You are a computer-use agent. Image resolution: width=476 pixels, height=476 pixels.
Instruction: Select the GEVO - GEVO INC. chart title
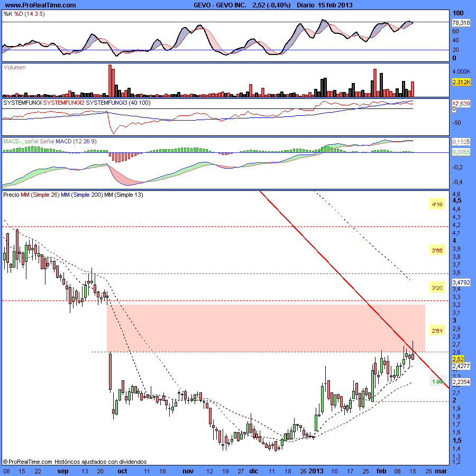pyautogui.click(x=220, y=5)
